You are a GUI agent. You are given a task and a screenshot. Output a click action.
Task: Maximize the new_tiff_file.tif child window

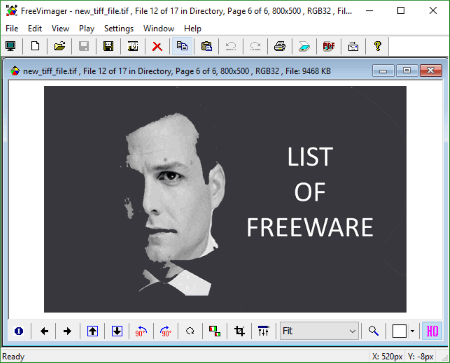pos(407,71)
